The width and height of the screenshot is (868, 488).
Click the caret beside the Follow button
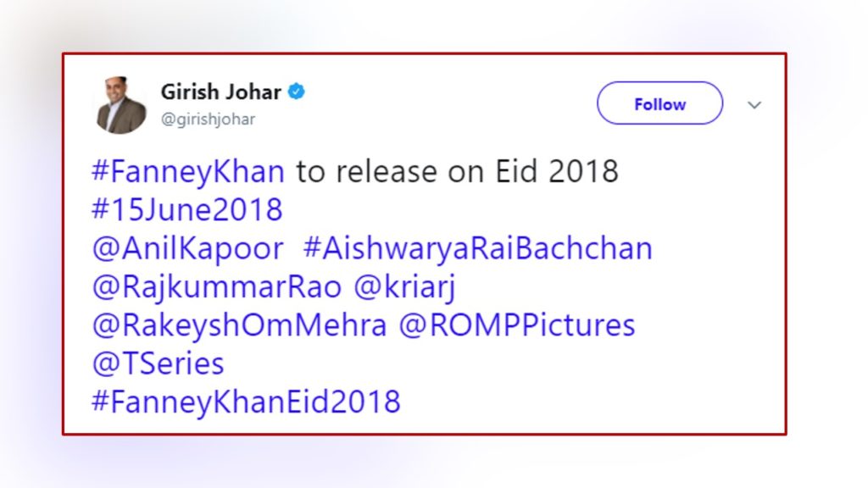[x=754, y=104]
